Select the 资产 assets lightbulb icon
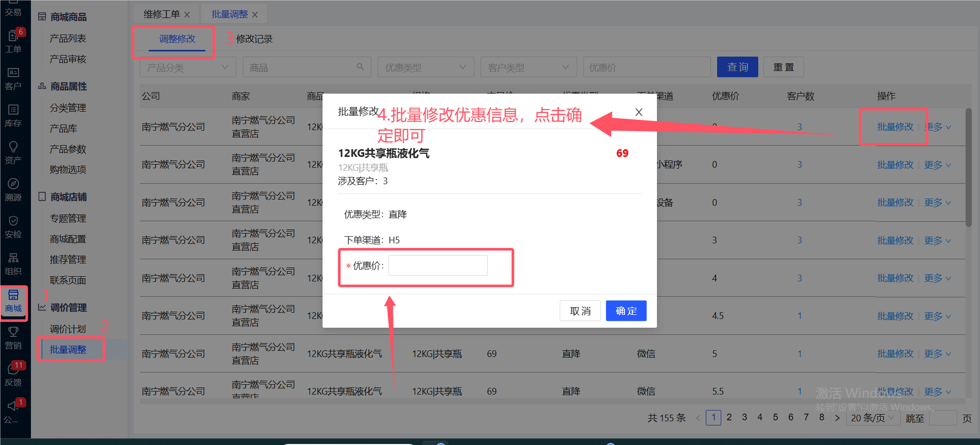Screen dimensions: 980x445 coord(13,152)
